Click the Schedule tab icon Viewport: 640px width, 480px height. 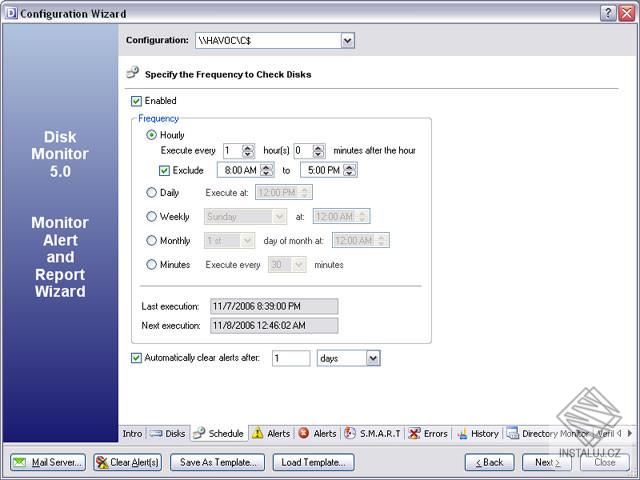coord(199,433)
